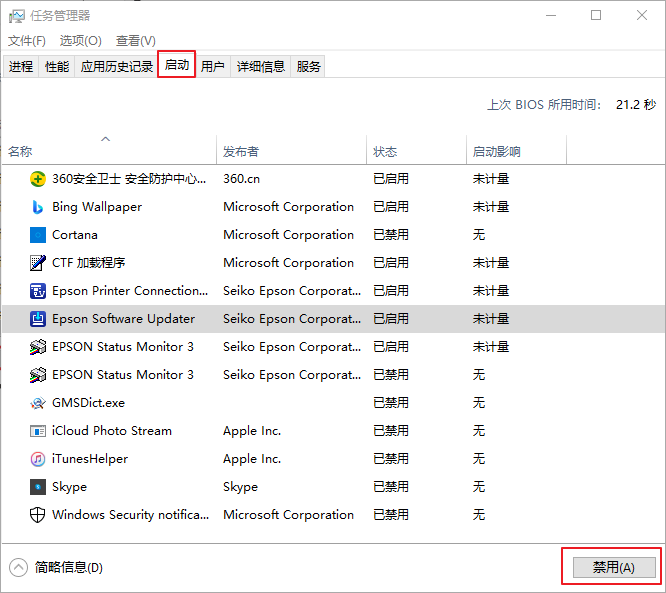This screenshot has width=666, height=593.
Task: Sort by the 启动影响 column header
Action: click(x=516, y=150)
